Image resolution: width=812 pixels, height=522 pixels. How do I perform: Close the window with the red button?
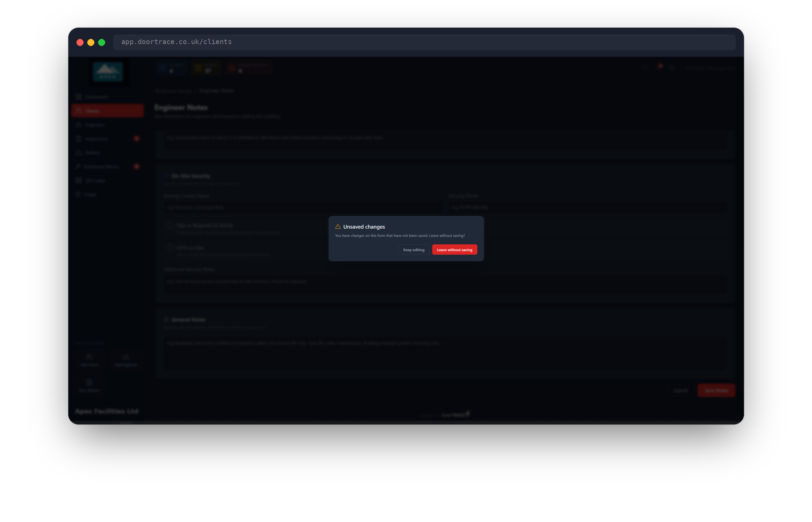click(x=80, y=42)
